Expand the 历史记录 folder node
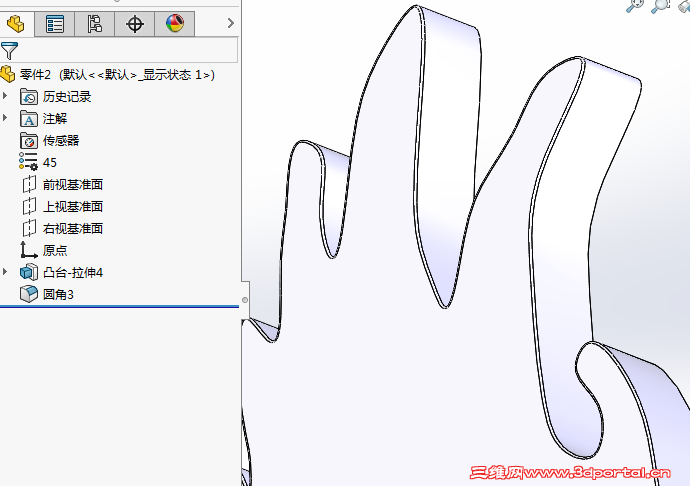Image resolution: width=690 pixels, height=486 pixels. 5,95
